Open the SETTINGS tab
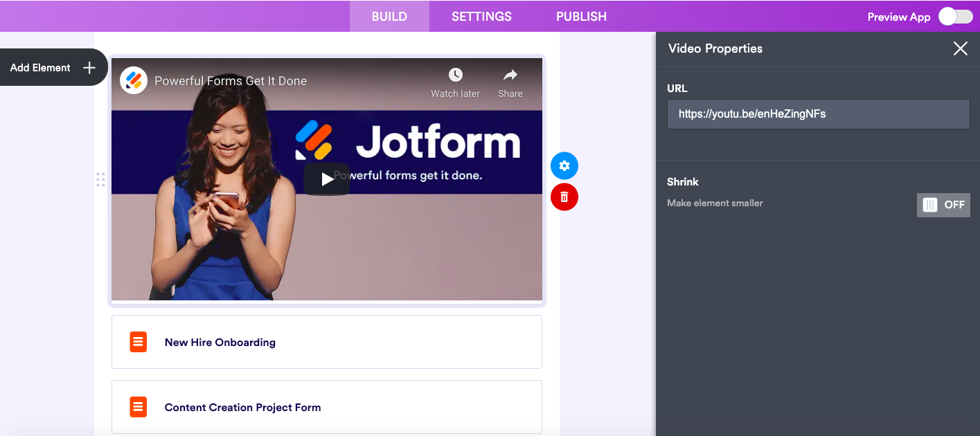 (481, 17)
